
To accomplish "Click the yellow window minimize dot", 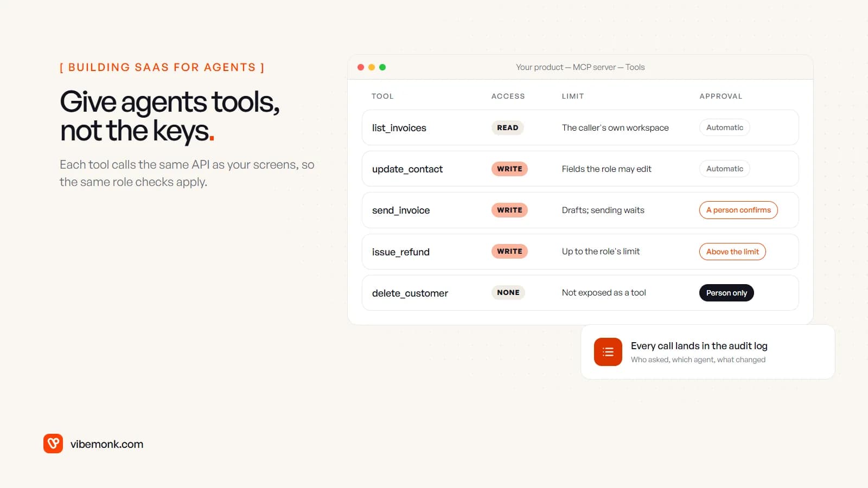I will tap(372, 67).
